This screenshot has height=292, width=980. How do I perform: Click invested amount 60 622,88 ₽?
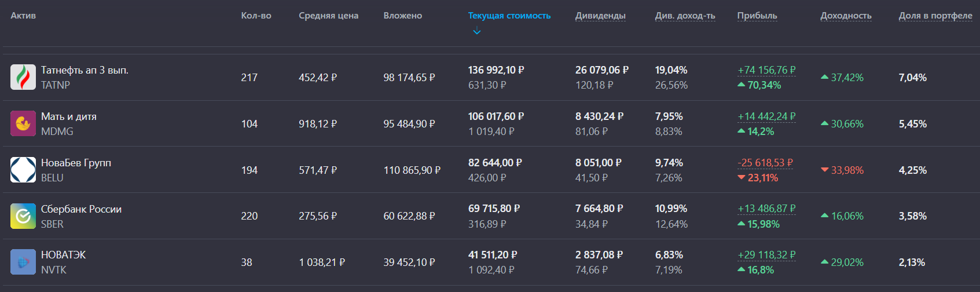[x=409, y=216]
